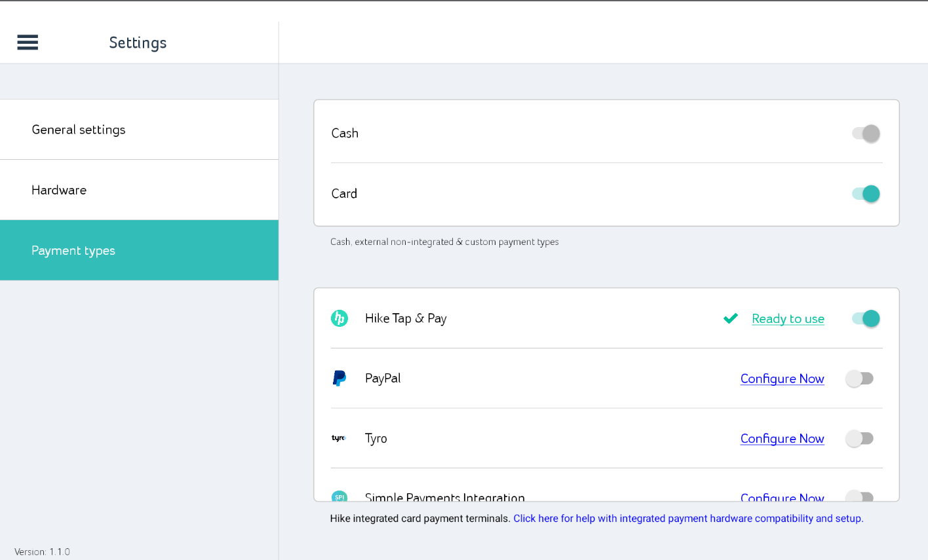Screen dimensions: 928x560
Task: Enable the Tyro payment toggle
Action: pos(859,438)
